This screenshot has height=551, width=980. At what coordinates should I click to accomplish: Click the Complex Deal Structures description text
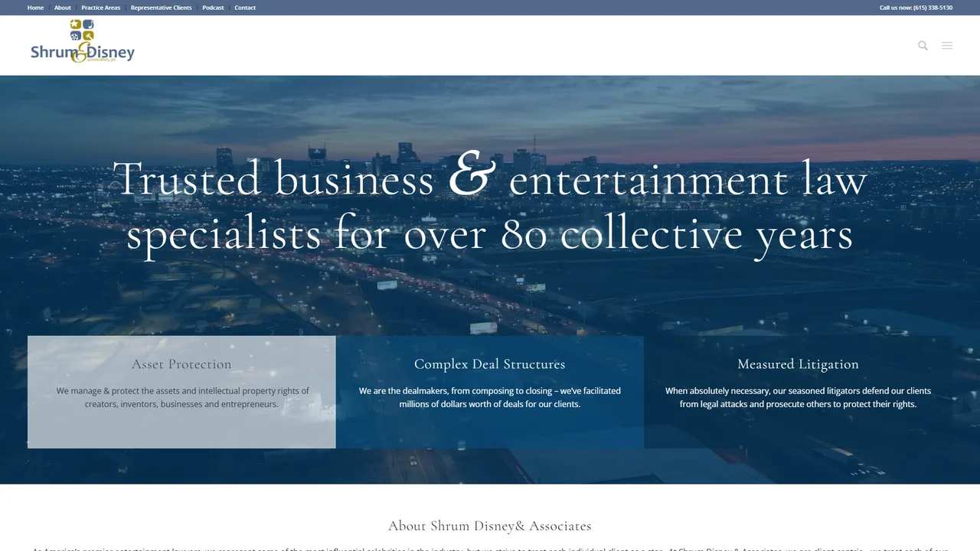pos(490,397)
